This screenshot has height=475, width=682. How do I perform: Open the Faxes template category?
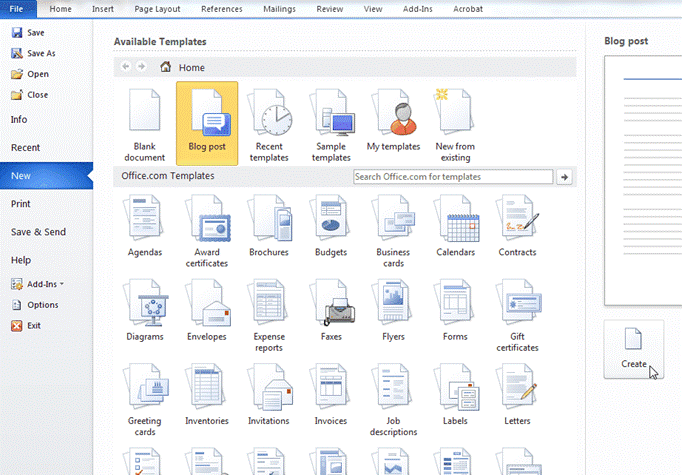tap(331, 310)
